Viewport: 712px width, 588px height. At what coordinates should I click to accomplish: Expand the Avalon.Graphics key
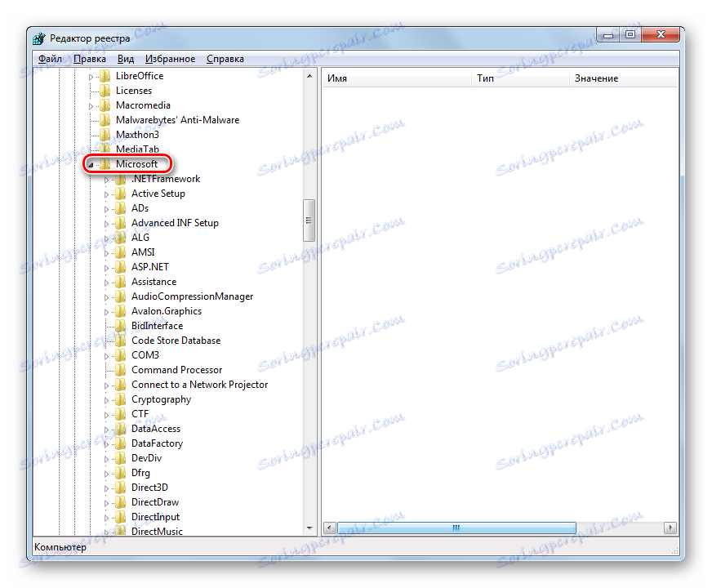(x=106, y=312)
